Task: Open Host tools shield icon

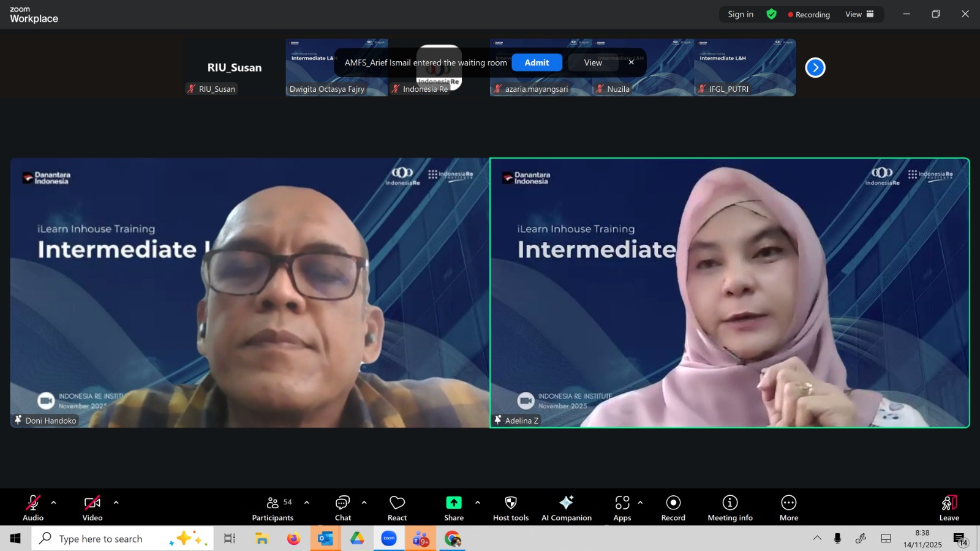Action: [x=510, y=503]
